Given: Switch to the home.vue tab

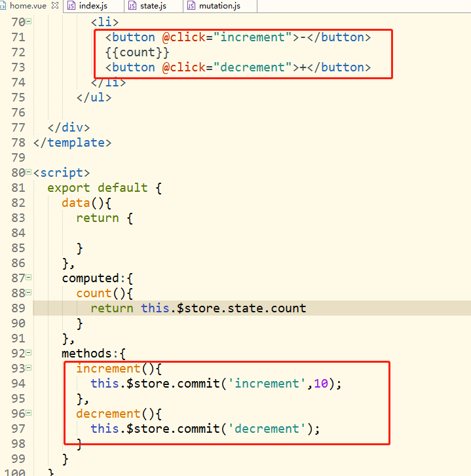Looking at the screenshot, I should (x=28, y=6).
